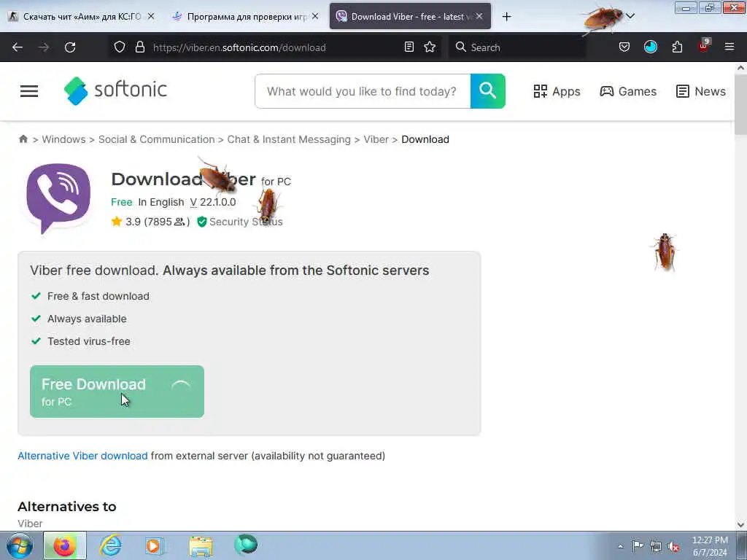This screenshot has width=747, height=560.
Task: Click the browser Back arrow
Action: click(x=18, y=47)
